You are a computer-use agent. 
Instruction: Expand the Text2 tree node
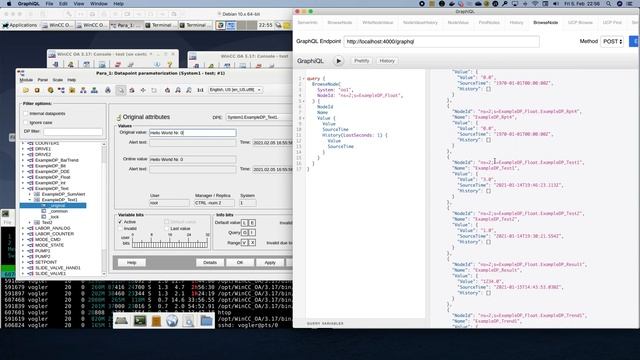pos(29,222)
